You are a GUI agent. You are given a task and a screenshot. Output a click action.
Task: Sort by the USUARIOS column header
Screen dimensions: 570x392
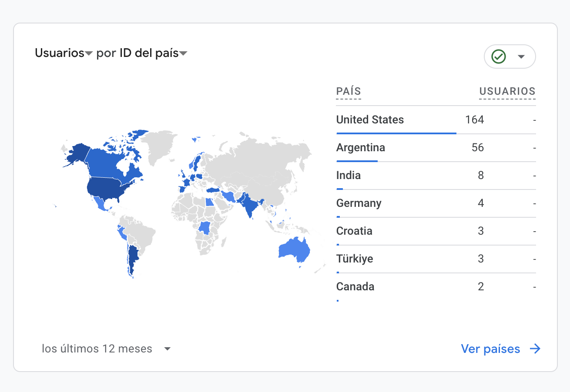click(x=507, y=91)
